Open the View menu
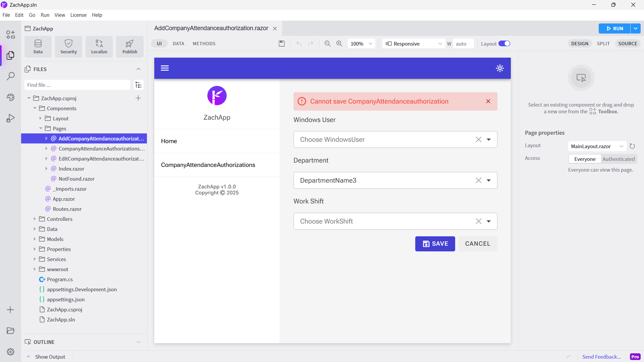Image resolution: width=644 pixels, height=362 pixels. (60, 15)
